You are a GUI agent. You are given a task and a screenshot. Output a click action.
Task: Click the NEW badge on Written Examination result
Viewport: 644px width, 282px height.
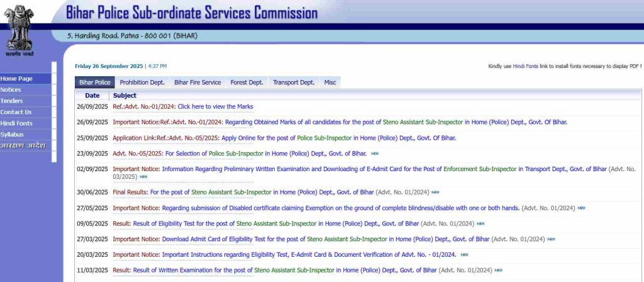498,270
